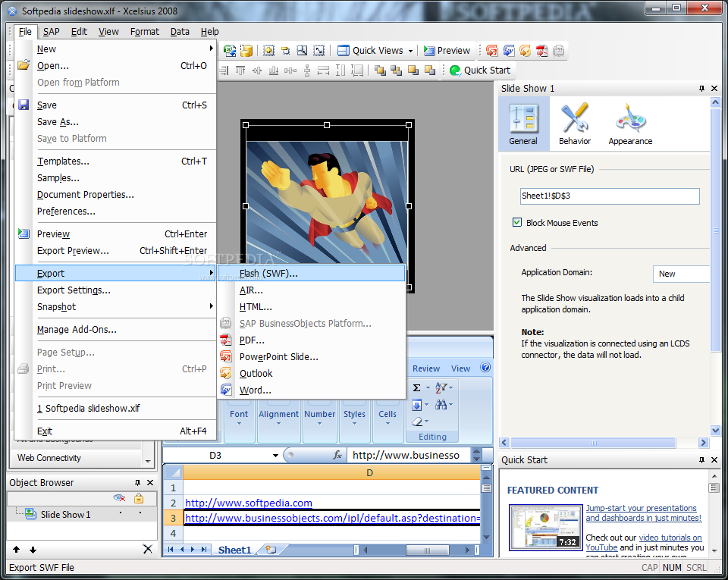Click Fit Canvas to Components icon
728x580 pixels.
click(x=303, y=51)
